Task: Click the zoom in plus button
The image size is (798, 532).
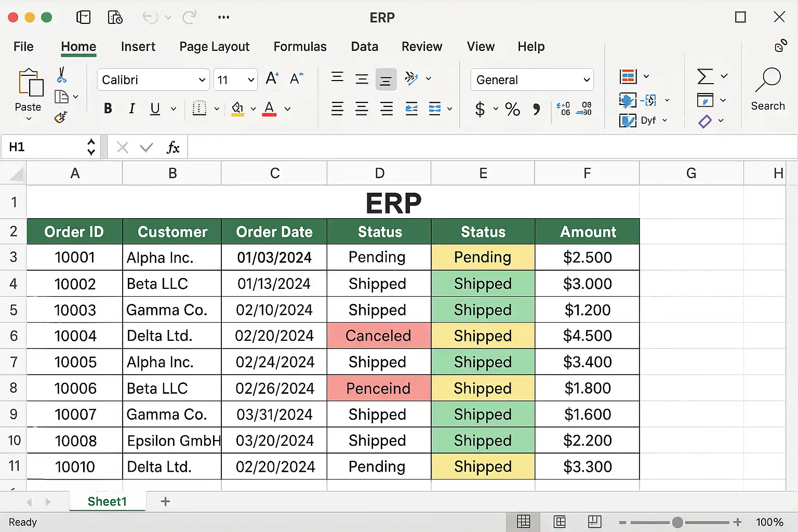Action: (737, 522)
